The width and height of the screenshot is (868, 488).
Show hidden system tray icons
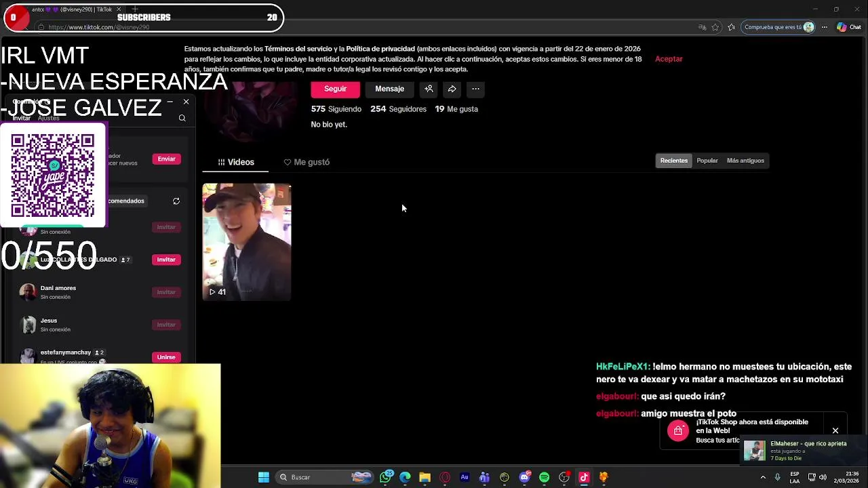(x=763, y=477)
